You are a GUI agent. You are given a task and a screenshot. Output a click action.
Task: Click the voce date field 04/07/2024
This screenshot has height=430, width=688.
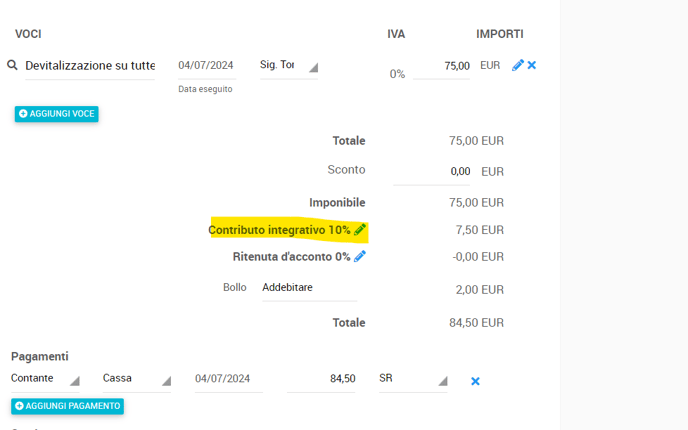click(x=206, y=66)
